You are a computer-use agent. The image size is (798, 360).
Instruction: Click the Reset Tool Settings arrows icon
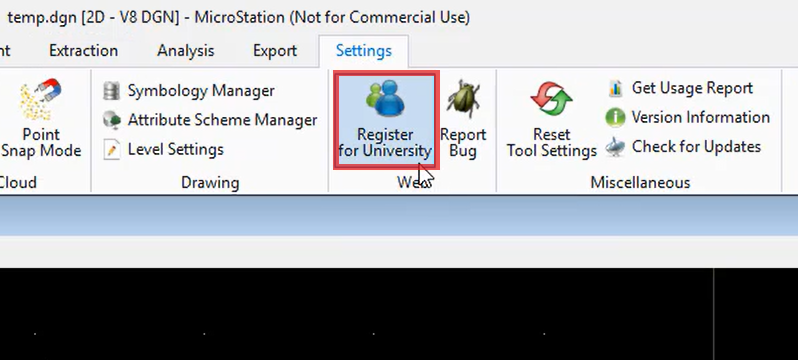coord(551,99)
